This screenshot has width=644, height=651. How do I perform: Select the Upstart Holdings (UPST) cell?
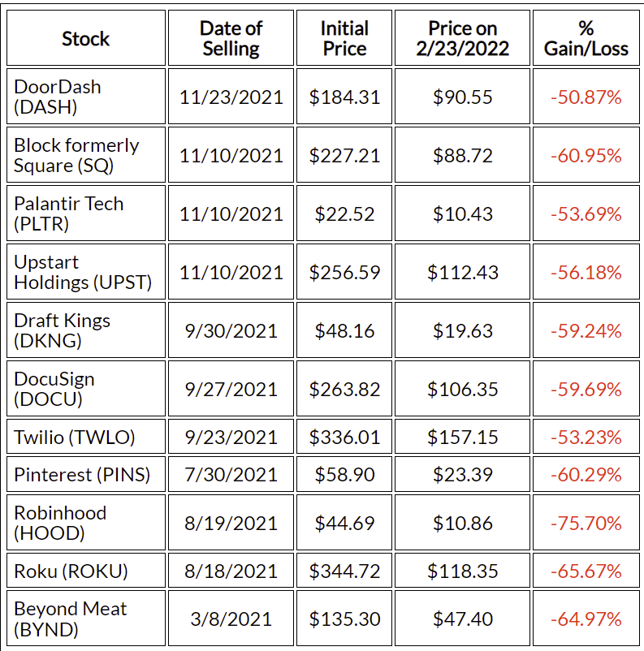pyautogui.click(x=85, y=272)
